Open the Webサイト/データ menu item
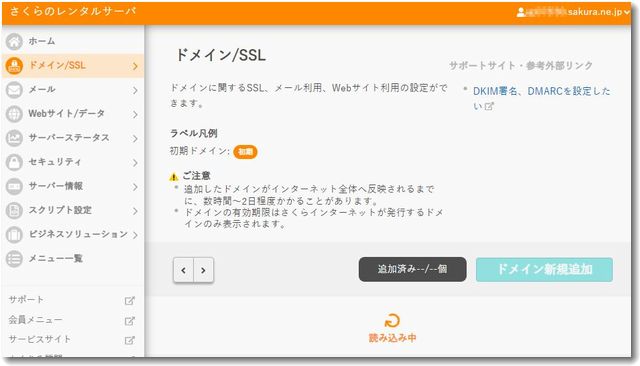The height and width of the screenshot is (366, 640). [73, 114]
